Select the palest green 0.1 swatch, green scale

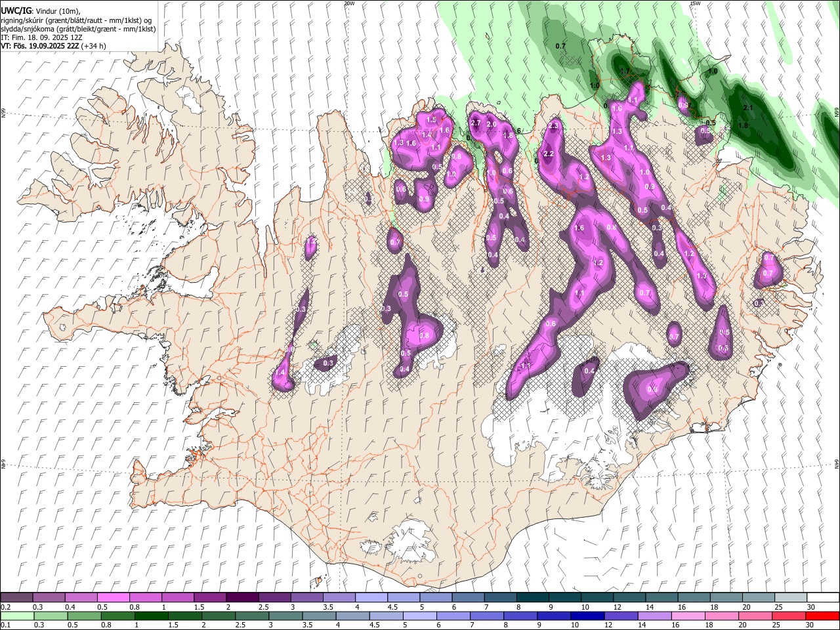click(x=16, y=616)
